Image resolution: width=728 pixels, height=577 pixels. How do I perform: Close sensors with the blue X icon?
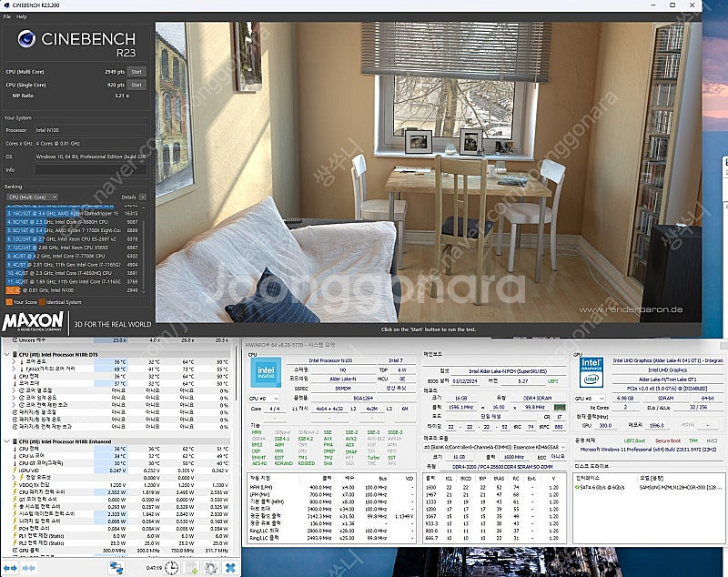[x=230, y=568]
